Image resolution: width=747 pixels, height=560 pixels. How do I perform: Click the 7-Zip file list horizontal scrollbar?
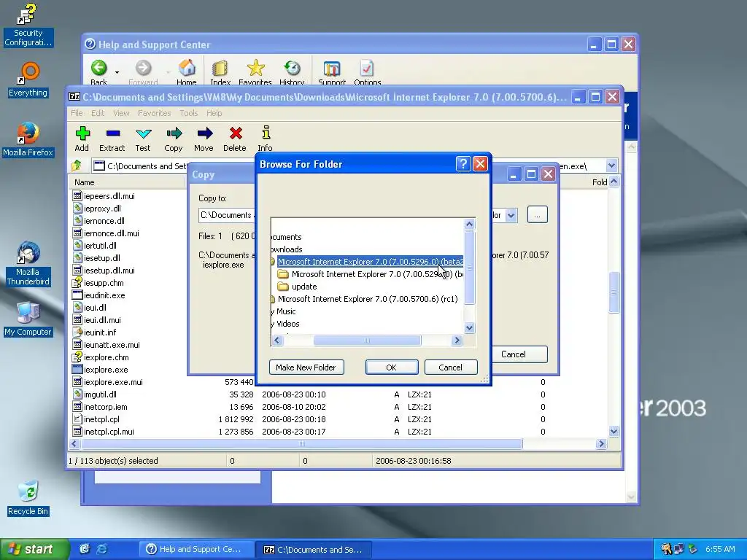pos(302,444)
